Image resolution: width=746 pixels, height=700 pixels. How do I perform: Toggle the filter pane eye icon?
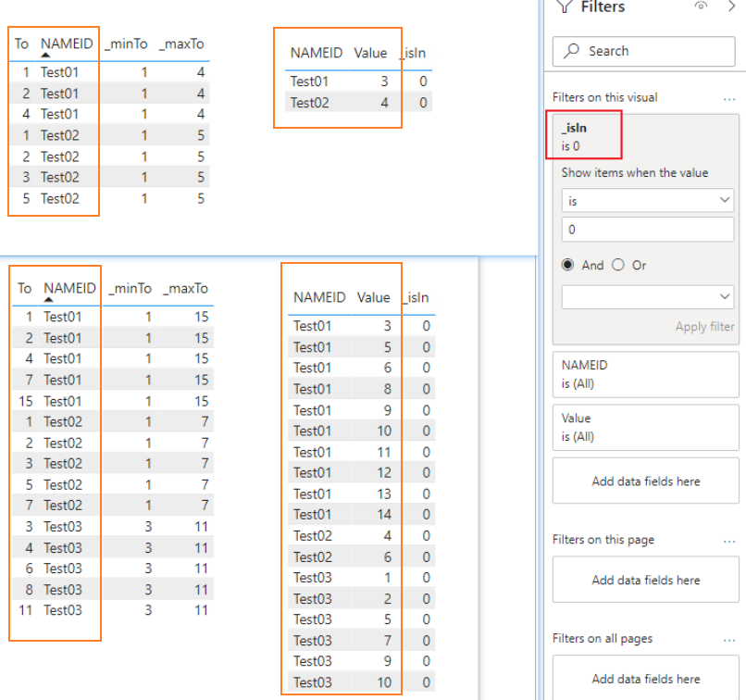click(701, 6)
